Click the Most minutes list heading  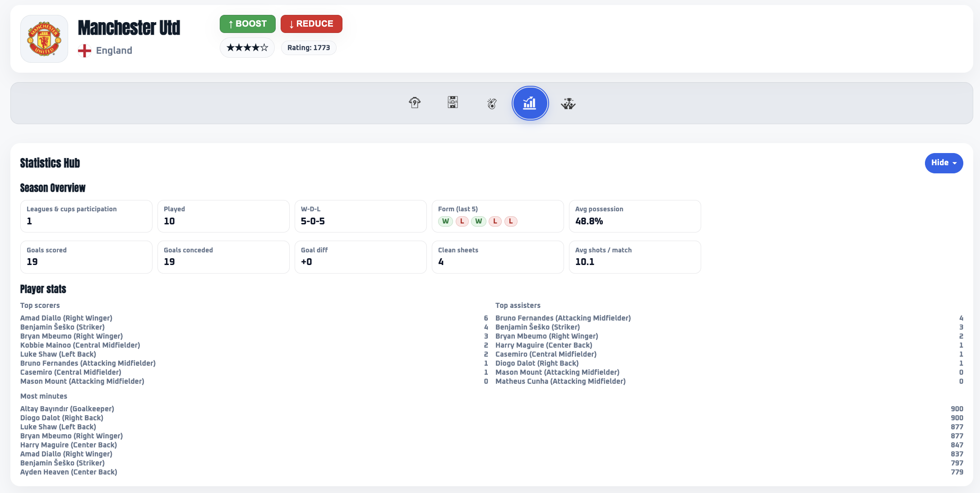tap(44, 396)
